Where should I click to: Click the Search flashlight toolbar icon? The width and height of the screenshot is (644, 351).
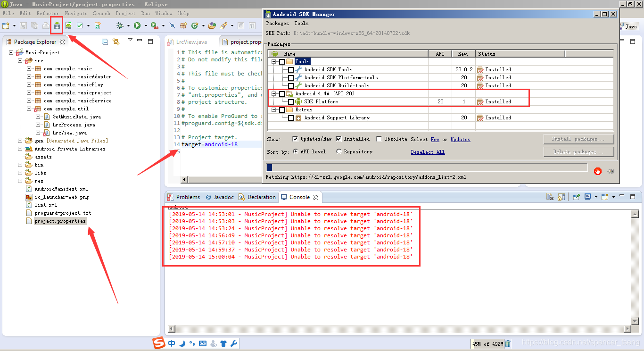tap(223, 25)
